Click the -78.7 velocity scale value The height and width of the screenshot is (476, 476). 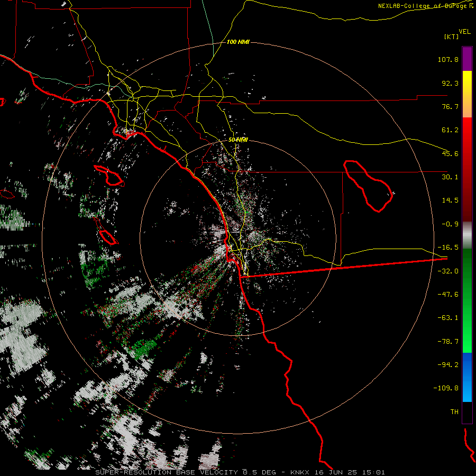tap(448, 342)
